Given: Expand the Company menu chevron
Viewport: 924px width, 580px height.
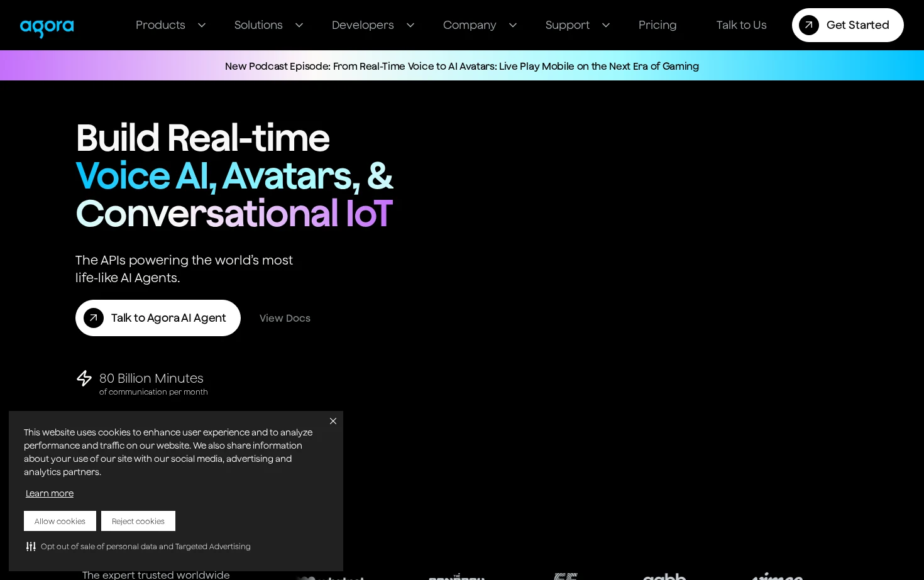Looking at the screenshot, I should click(x=513, y=25).
